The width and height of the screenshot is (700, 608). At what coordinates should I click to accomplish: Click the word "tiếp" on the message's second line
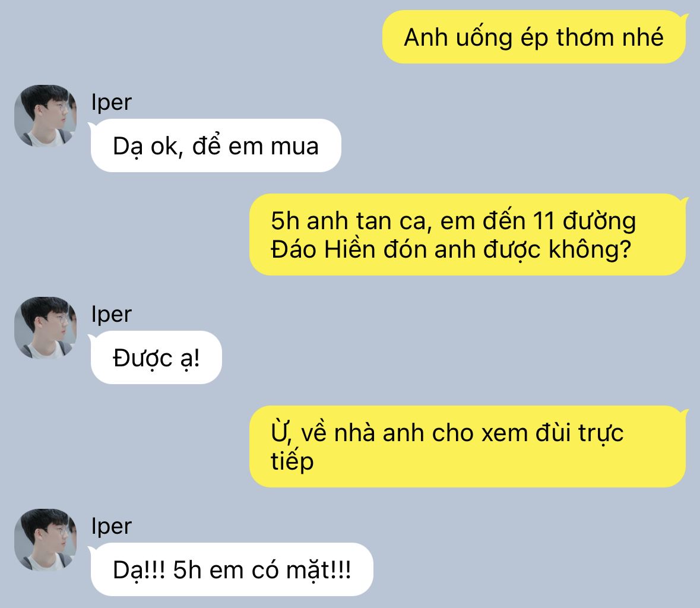[292, 461]
